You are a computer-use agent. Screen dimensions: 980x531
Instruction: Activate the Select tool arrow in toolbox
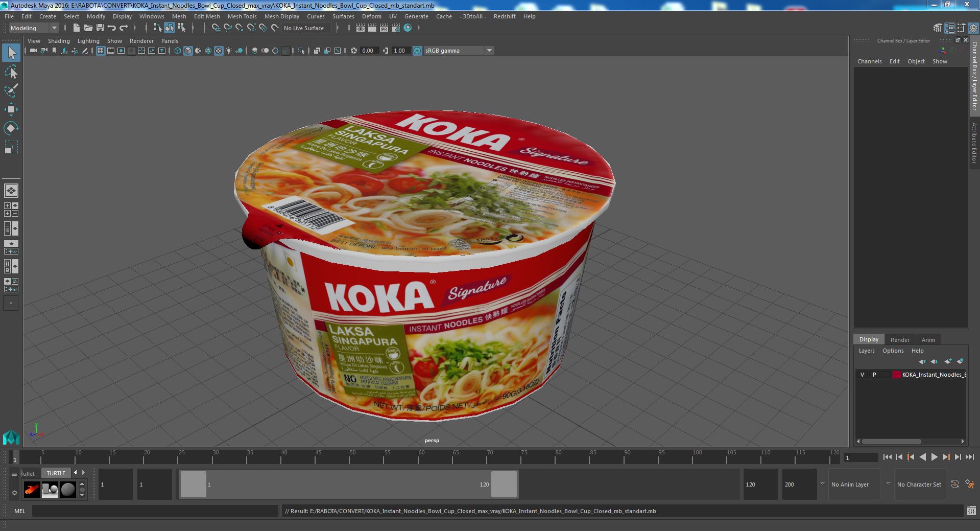11,53
